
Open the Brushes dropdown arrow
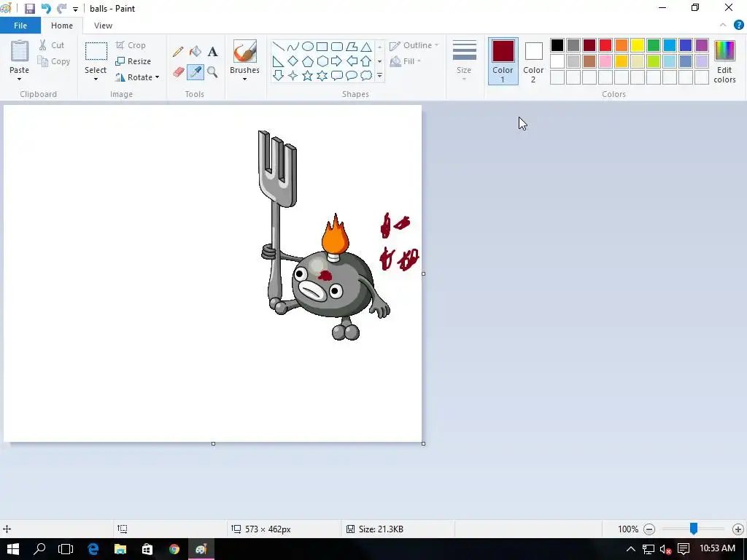pos(245,79)
